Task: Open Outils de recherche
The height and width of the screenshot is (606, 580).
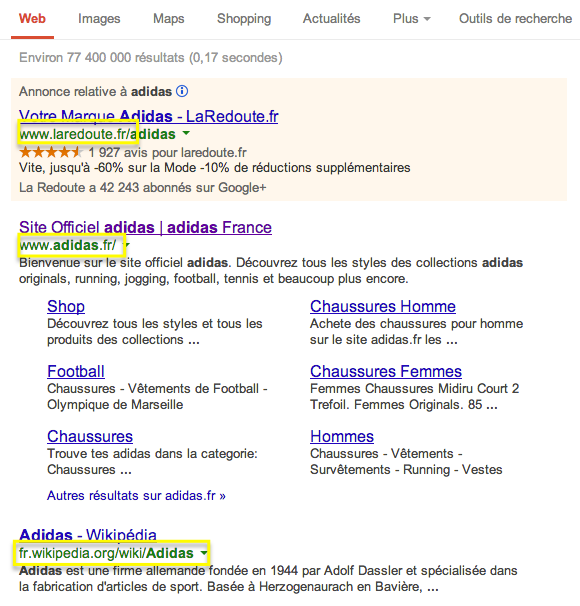Action: (x=515, y=19)
